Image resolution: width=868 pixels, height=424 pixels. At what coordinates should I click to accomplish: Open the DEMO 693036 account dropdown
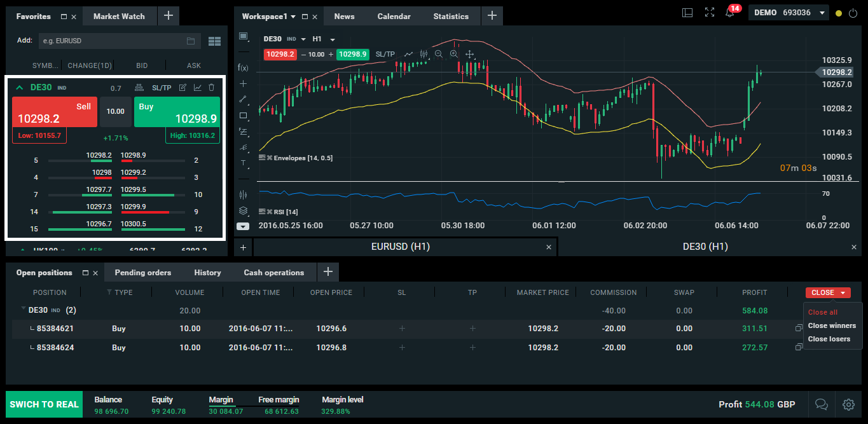[788, 13]
